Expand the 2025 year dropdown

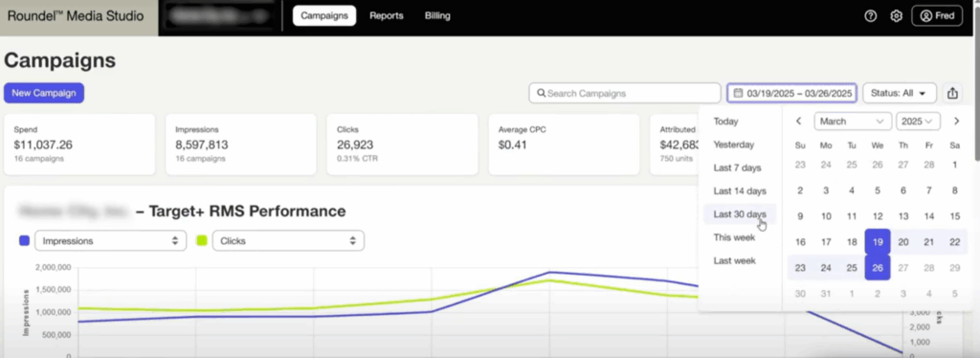tap(918, 122)
